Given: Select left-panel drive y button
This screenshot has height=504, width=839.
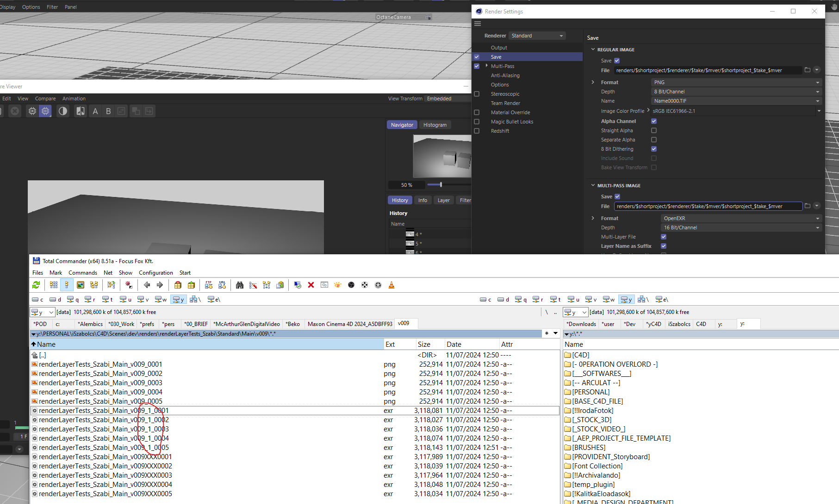Looking at the screenshot, I should coord(179,299).
